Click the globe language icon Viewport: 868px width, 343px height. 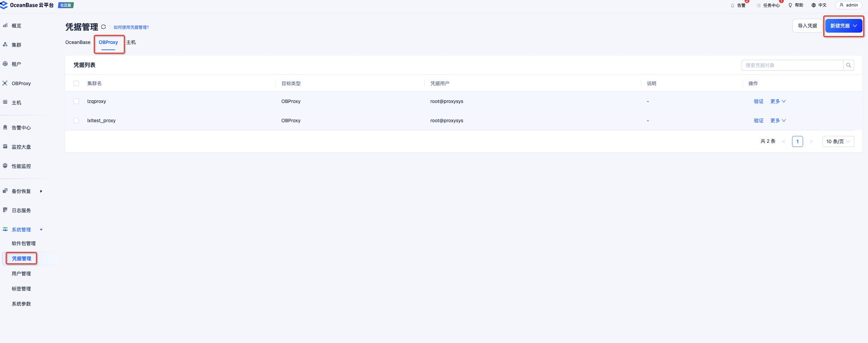[x=813, y=5]
